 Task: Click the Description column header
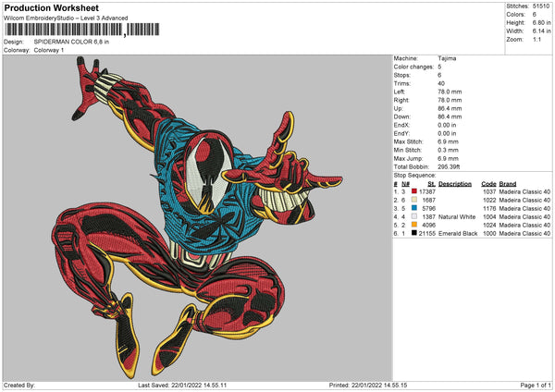[x=455, y=183]
